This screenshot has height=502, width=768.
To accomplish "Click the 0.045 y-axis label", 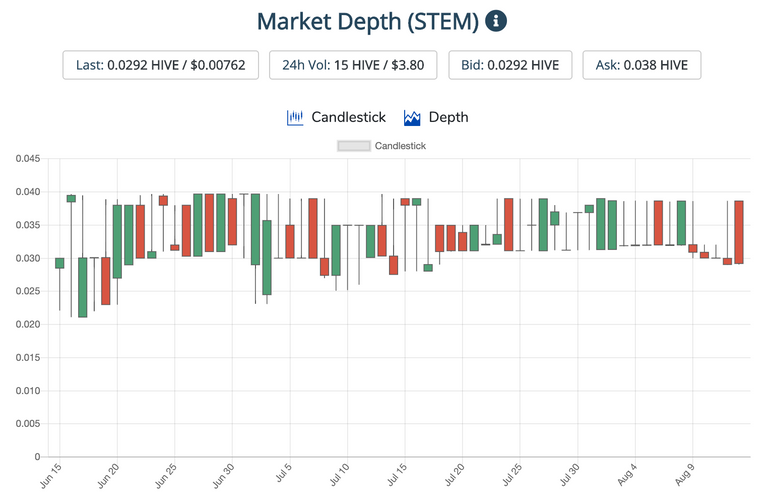I will [x=28, y=159].
